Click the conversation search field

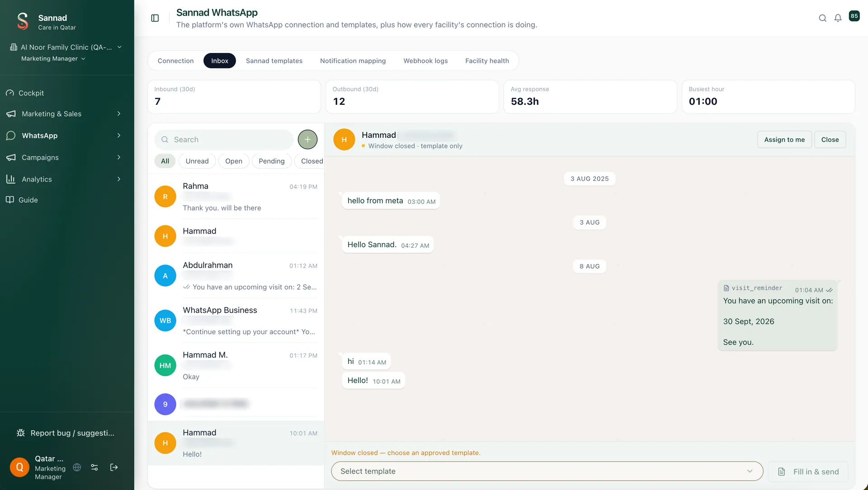[224, 140]
